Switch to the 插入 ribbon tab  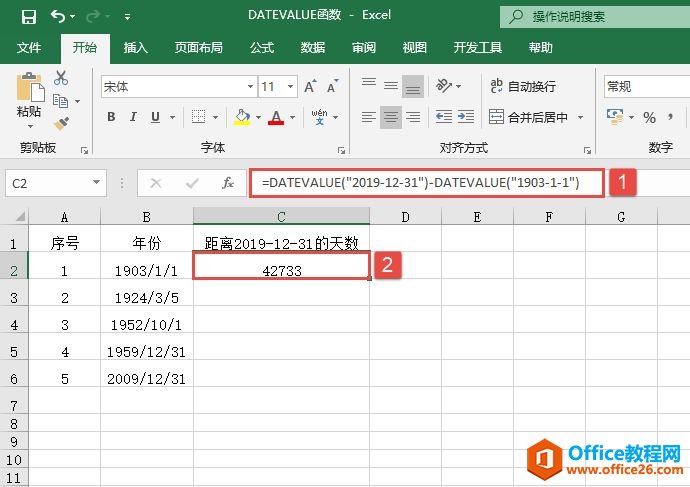(136, 48)
